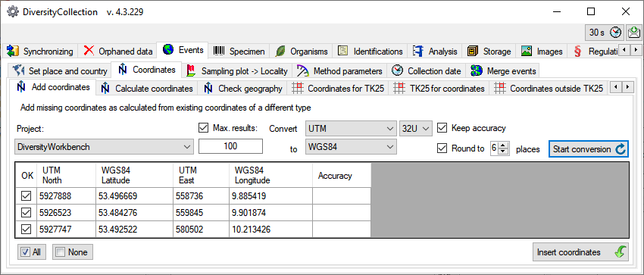Click the feedback mail icon top right
The height and width of the screenshot is (275, 644).
tap(634, 33)
